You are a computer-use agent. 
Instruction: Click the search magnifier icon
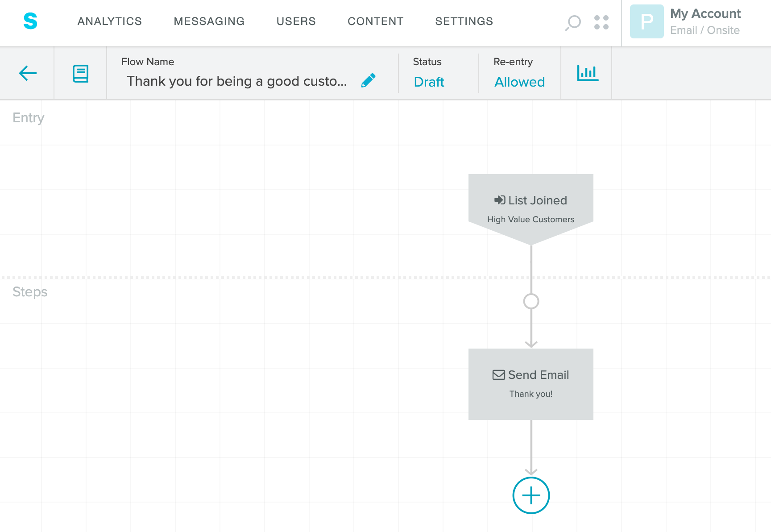click(573, 22)
